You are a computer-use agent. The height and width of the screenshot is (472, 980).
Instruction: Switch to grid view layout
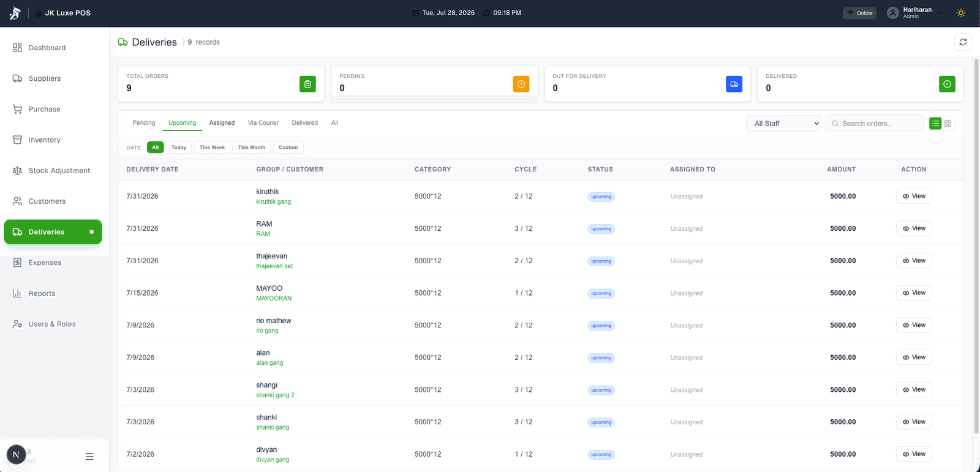948,124
